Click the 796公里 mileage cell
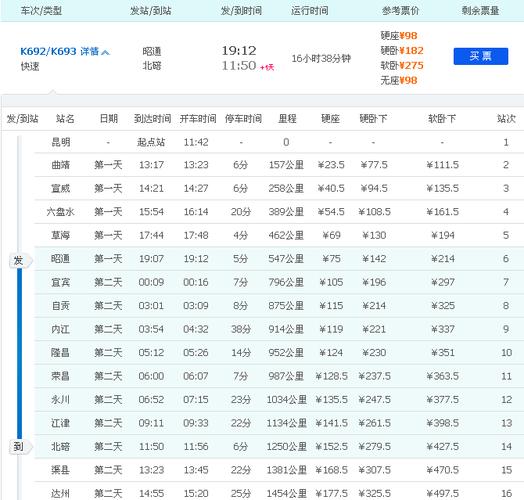 [x=286, y=282]
